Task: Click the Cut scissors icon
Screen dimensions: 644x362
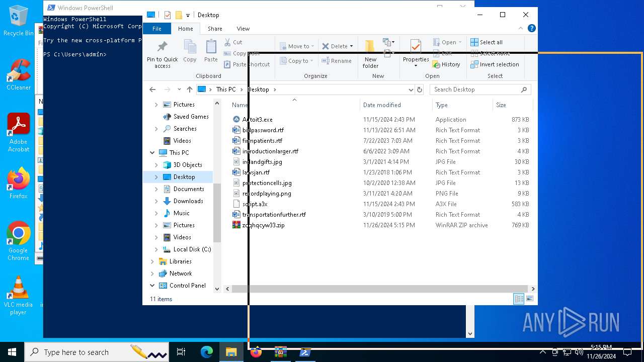Action: click(x=227, y=42)
